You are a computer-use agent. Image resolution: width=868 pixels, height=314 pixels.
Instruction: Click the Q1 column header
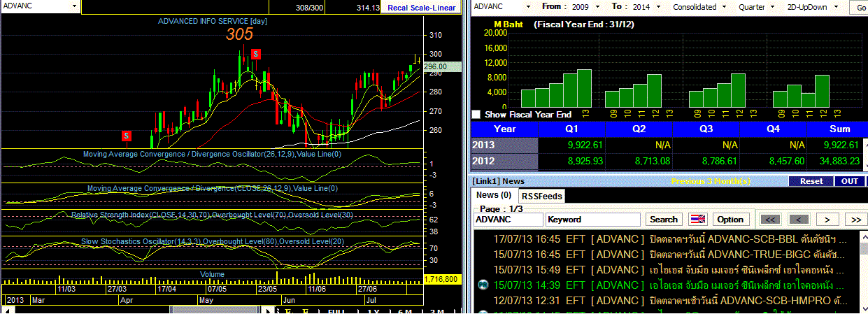571,129
